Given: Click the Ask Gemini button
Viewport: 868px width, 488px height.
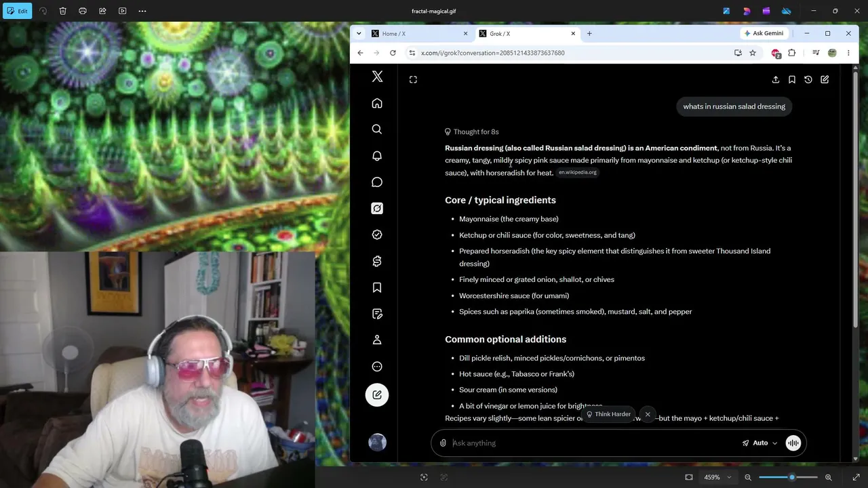Looking at the screenshot, I should pyautogui.click(x=764, y=33).
